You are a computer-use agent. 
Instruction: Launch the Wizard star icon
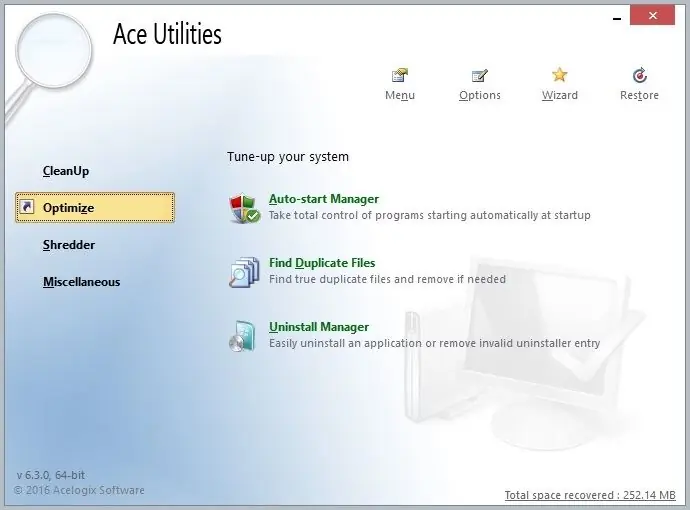coord(559,75)
